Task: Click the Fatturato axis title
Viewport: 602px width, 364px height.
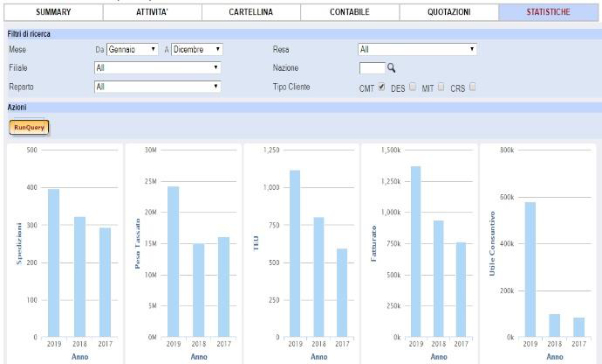Action: coord(374,243)
